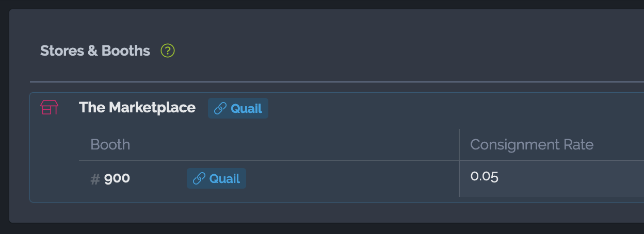Open the help icon beside Stores & Booths
The height and width of the screenshot is (234, 644).
[168, 51]
